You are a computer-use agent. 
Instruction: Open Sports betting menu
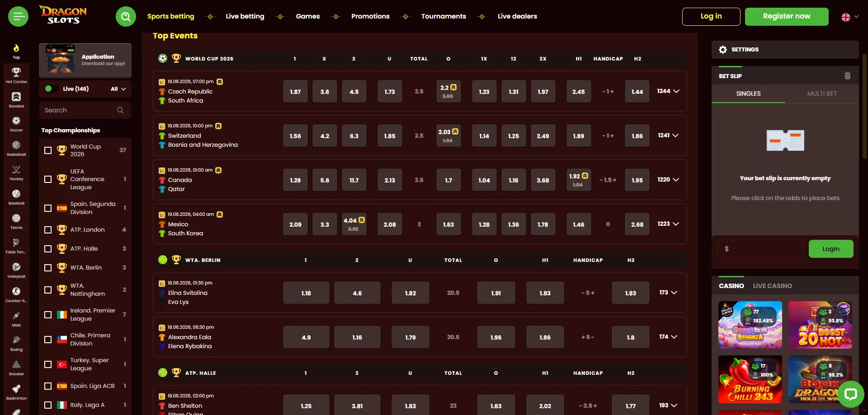(170, 16)
